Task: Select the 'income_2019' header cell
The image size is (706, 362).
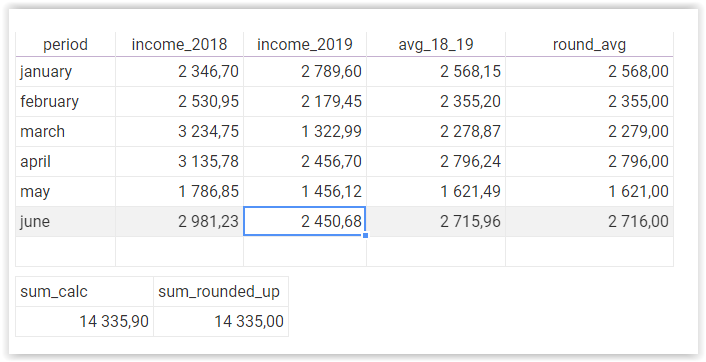Action: [x=305, y=44]
